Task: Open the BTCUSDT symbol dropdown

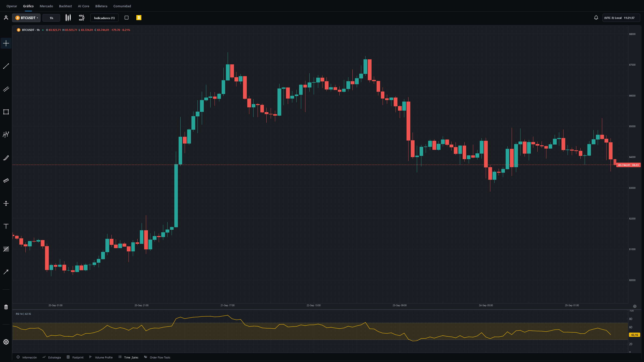Action: (26, 18)
